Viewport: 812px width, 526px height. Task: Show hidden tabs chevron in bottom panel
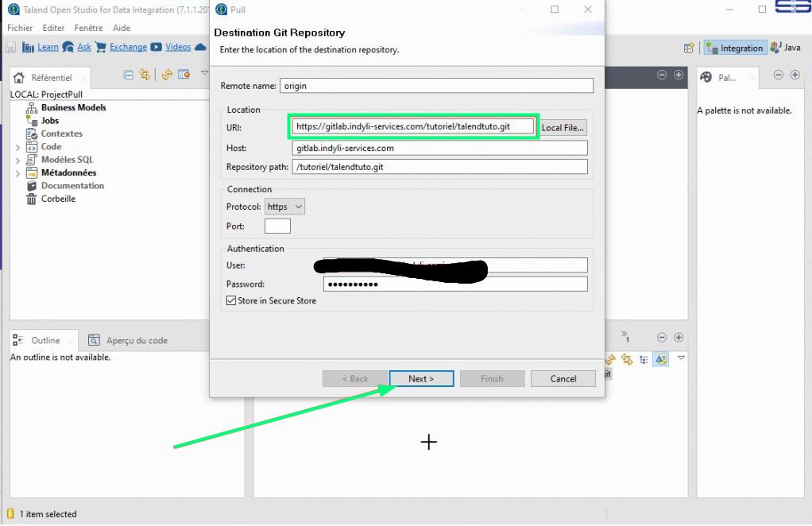tap(625, 337)
